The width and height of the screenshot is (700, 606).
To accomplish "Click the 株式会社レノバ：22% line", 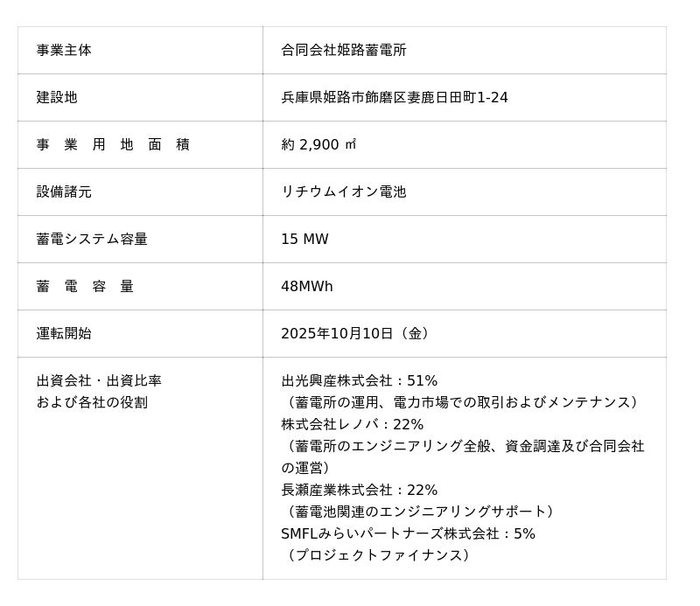I will 352,425.
